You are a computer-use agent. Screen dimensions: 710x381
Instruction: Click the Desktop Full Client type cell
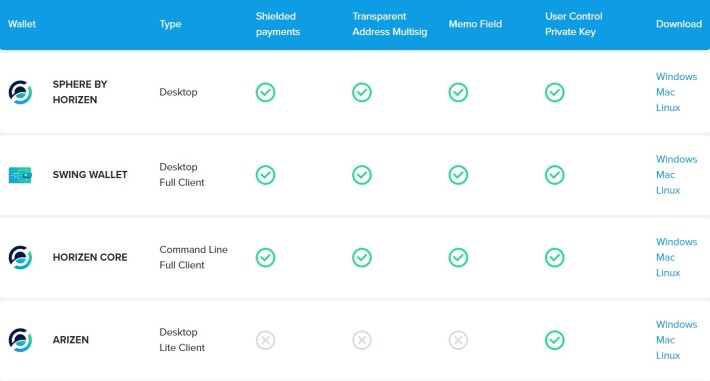coord(182,174)
